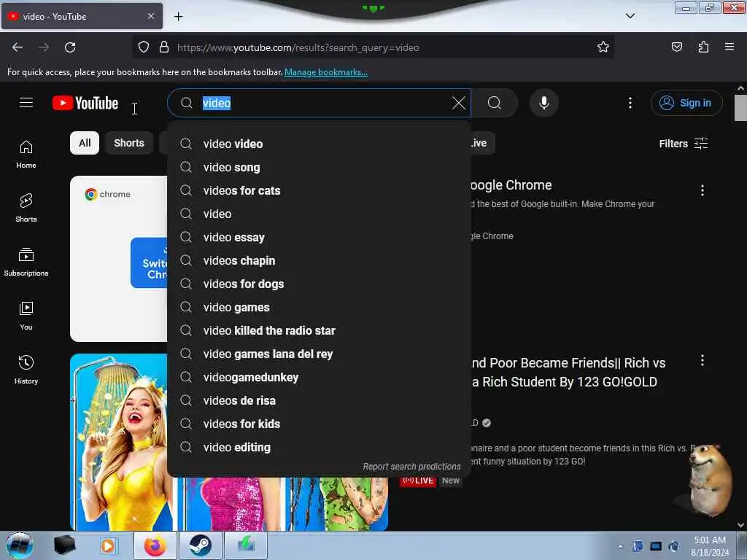Choose the "videos de risa" suggestion
Image resolution: width=747 pixels, height=560 pixels.
click(319, 400)
